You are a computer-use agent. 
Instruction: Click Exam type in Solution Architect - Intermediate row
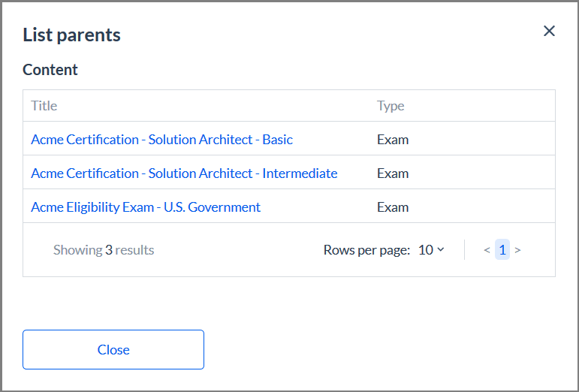(393, 173)
